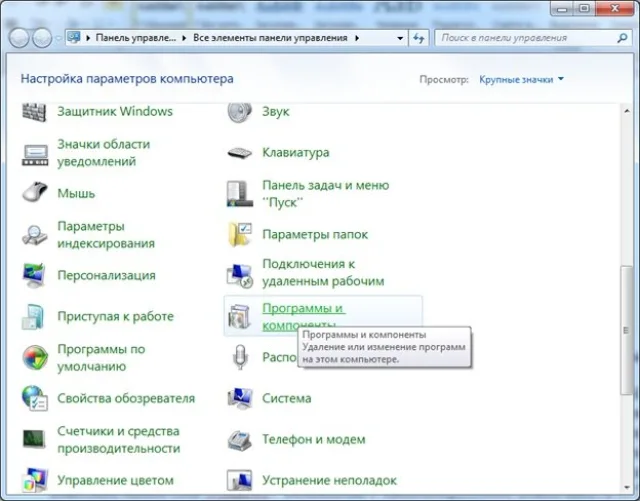The width and height of the screenshot is (640, 501).
Task: Click the scrollbar up arrow
Action: click(627, 111)
